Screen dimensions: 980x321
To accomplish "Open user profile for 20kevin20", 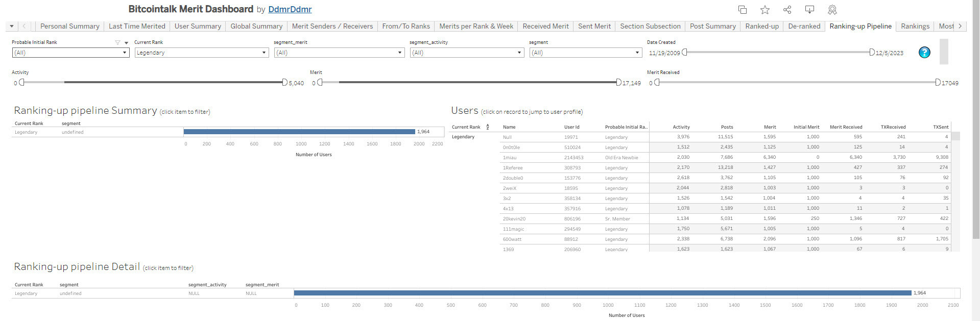I will [514, 219].
